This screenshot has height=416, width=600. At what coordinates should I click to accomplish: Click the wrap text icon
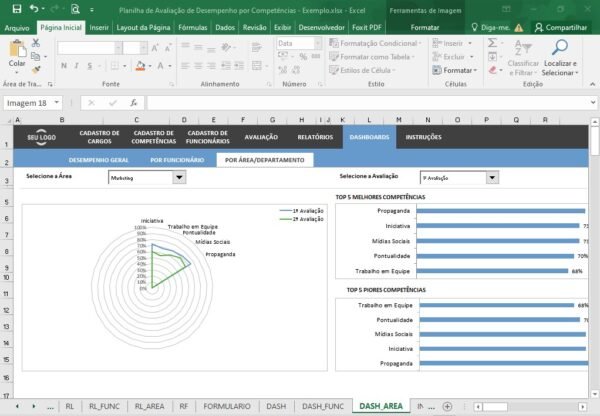(x=256, y=47)
